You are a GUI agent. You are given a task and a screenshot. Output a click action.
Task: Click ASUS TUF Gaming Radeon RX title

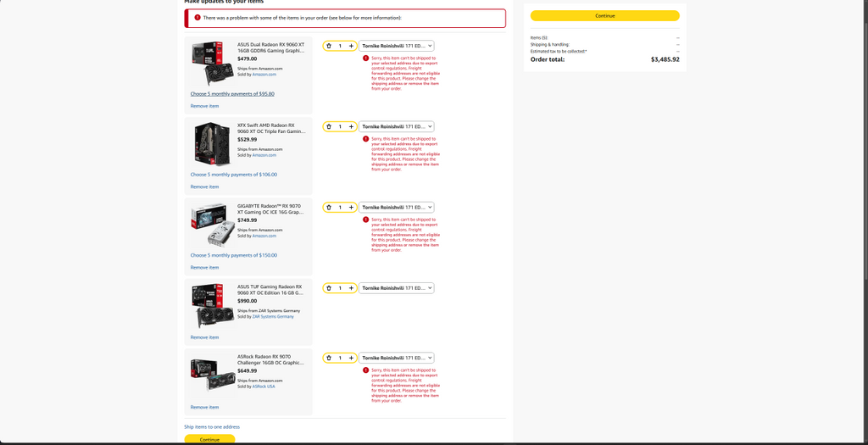[271, 290]
